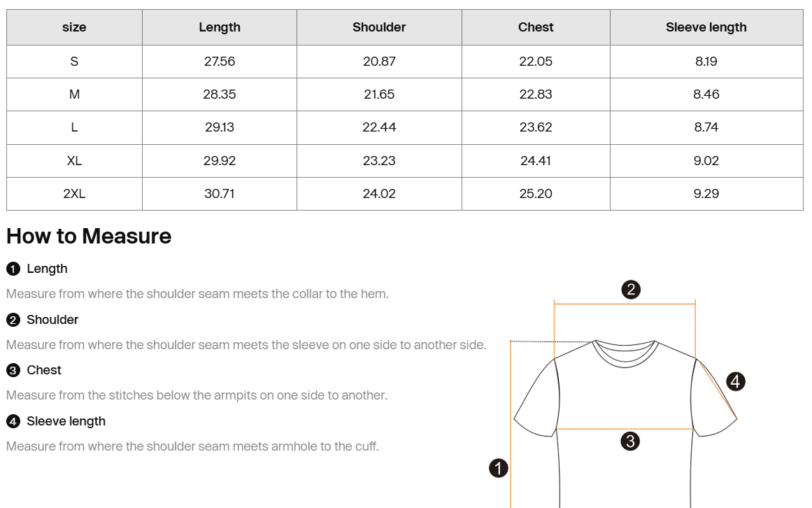
Task: Click the 22.44 shoulder value for size L
Action: point(379,127)
